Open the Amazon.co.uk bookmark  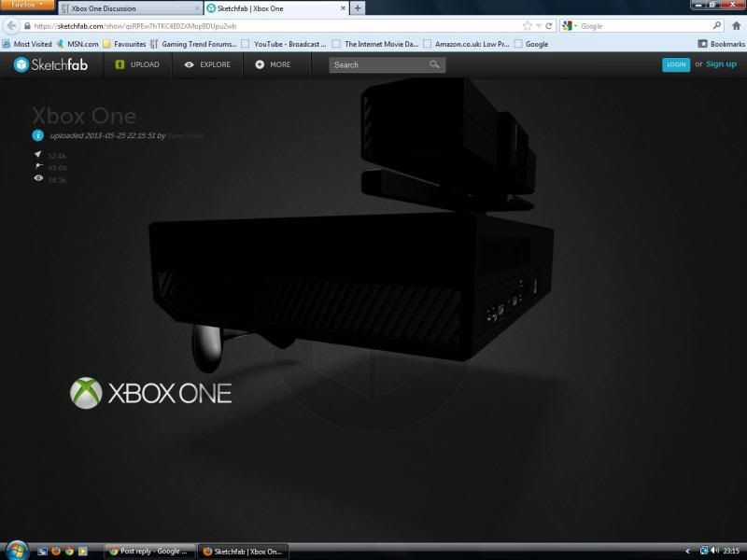[466, 44]
